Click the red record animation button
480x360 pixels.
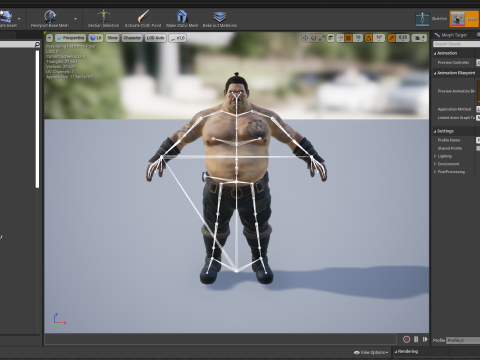[406, 339]
